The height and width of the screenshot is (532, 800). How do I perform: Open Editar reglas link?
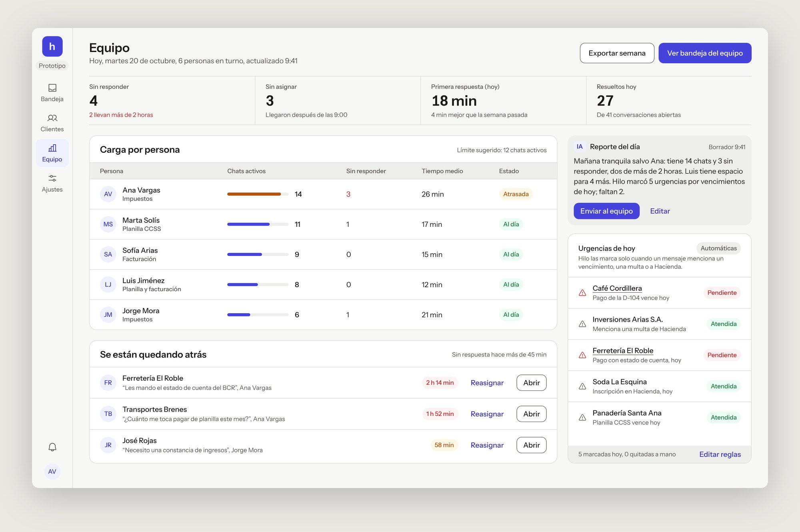click(x=720, y=454)
